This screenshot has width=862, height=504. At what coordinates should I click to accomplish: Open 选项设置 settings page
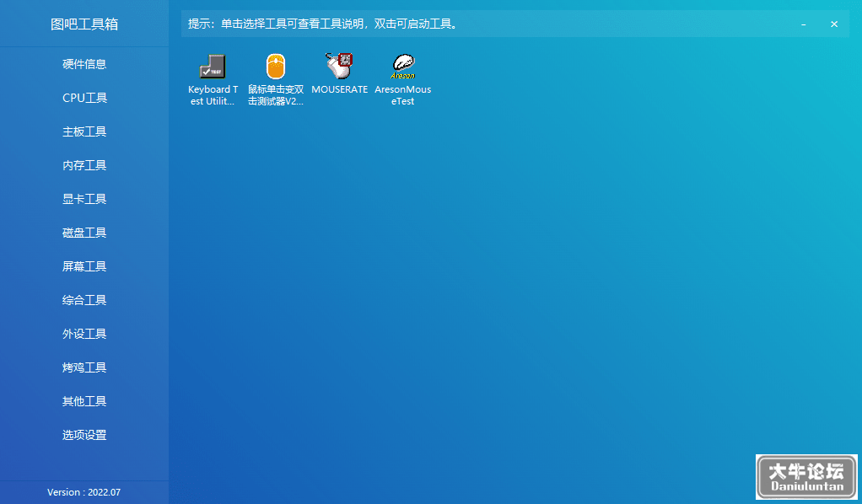pyautogui.click(x=84, y=435)
